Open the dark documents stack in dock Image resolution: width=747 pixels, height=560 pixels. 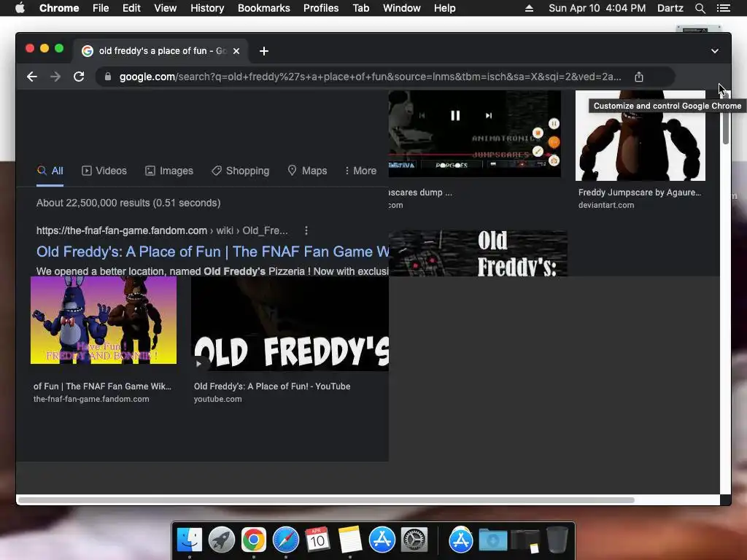tap(525, 542)
